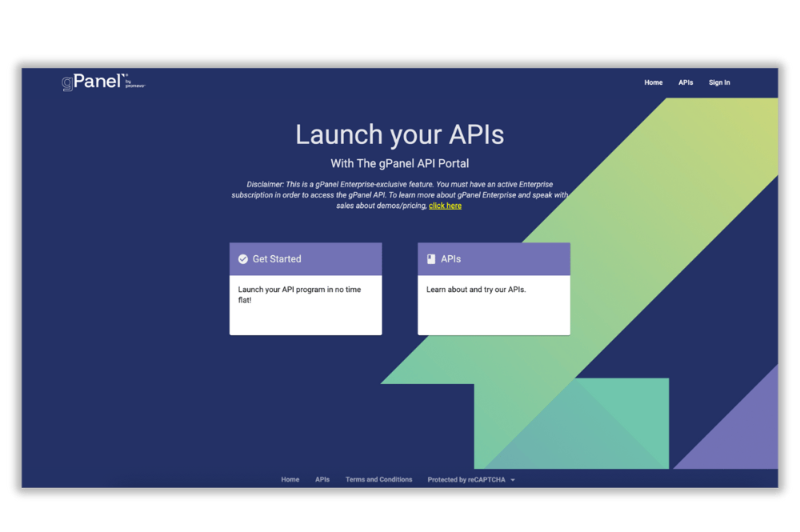
Task: Select 'Launch your API program in no time flat!' text
Action: click(x=299, y=294)
